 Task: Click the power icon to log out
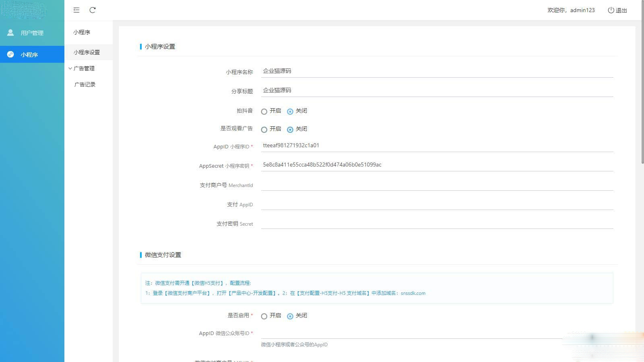tap(611, 10)
